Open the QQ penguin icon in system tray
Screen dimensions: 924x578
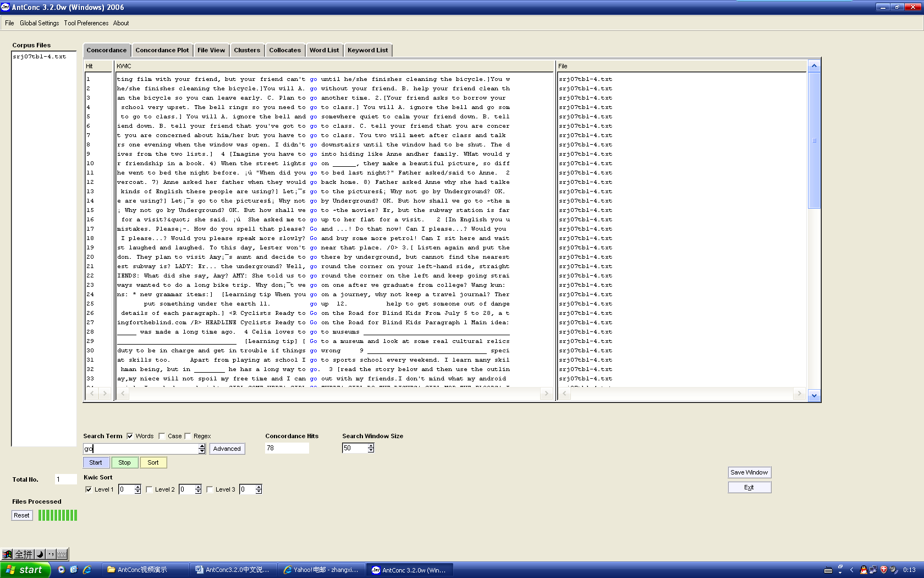pos(864,570)
